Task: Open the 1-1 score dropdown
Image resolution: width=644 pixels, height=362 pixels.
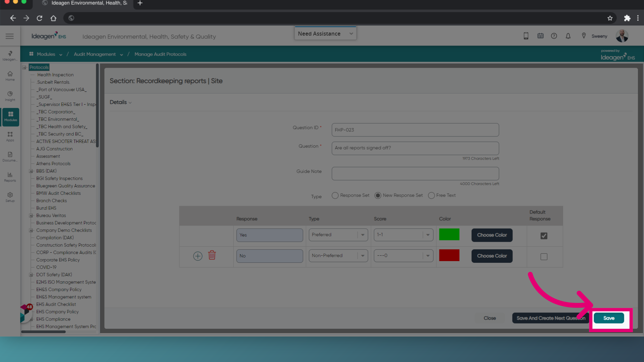Action: click(404, 235)
